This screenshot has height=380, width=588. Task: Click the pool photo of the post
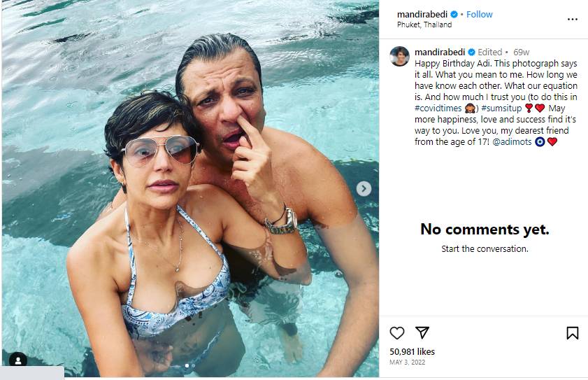pyautogui.click(x=189, y=210)
